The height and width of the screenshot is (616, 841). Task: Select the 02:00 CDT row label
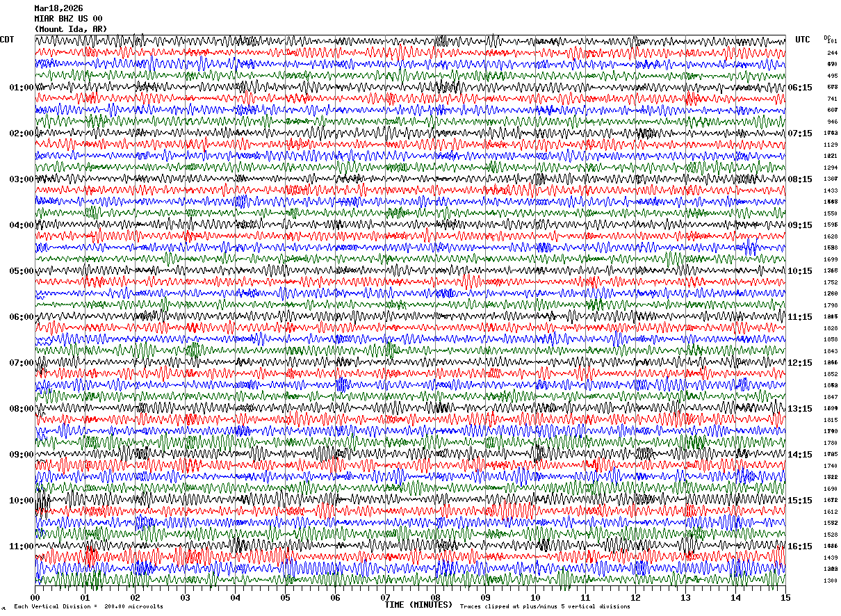click(x=22, y=133)
